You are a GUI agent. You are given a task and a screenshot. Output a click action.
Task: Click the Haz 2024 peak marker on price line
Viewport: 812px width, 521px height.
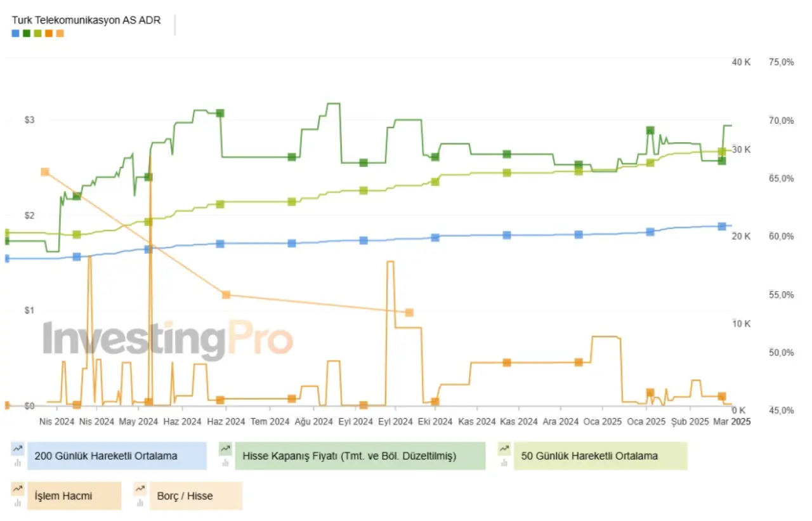(220, 113)
